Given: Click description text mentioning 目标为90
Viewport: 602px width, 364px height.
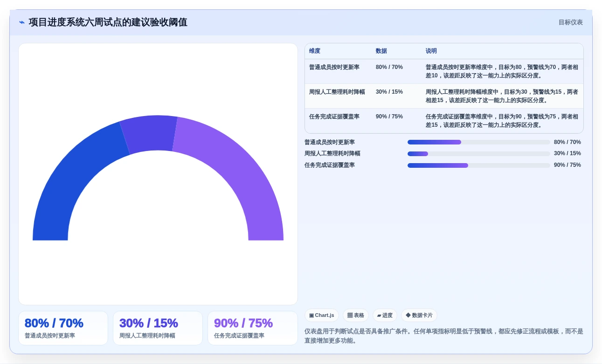Looking at the screenshot, I should click(502, 121).
